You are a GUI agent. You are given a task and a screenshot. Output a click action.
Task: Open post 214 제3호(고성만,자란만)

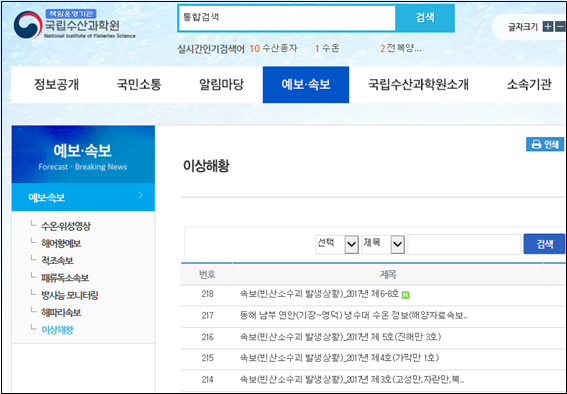pyautogui.click(x=352, y=380)
